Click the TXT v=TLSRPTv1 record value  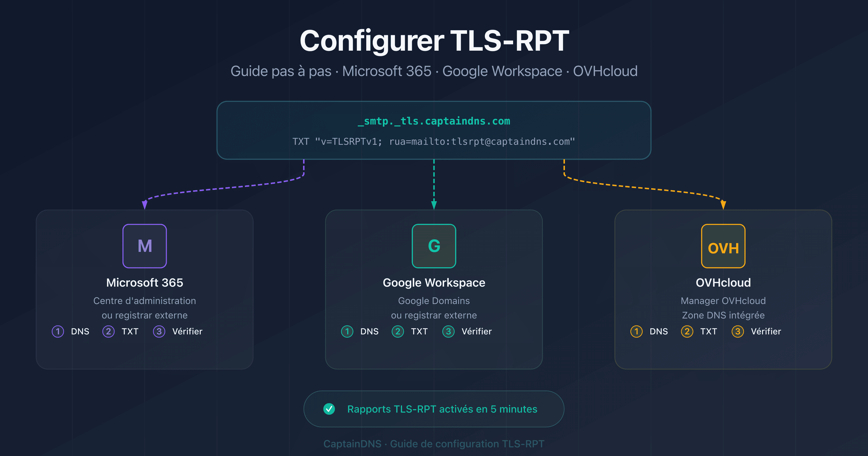434,141
